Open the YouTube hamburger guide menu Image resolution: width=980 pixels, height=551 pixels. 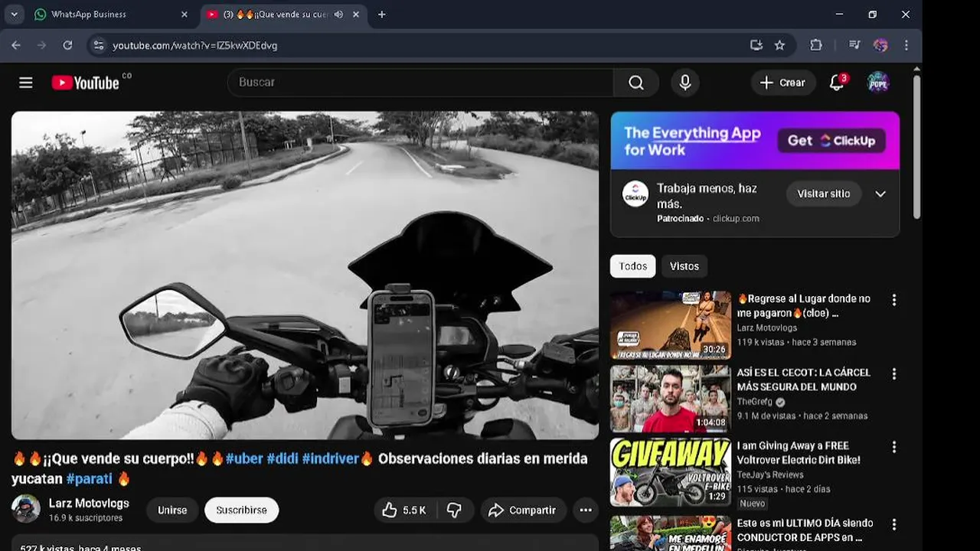click(x=26, y=83)
